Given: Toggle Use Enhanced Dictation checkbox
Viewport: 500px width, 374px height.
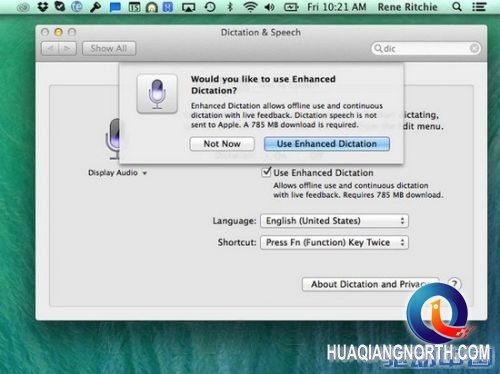Looking at the screenshot, I should 266,172.
